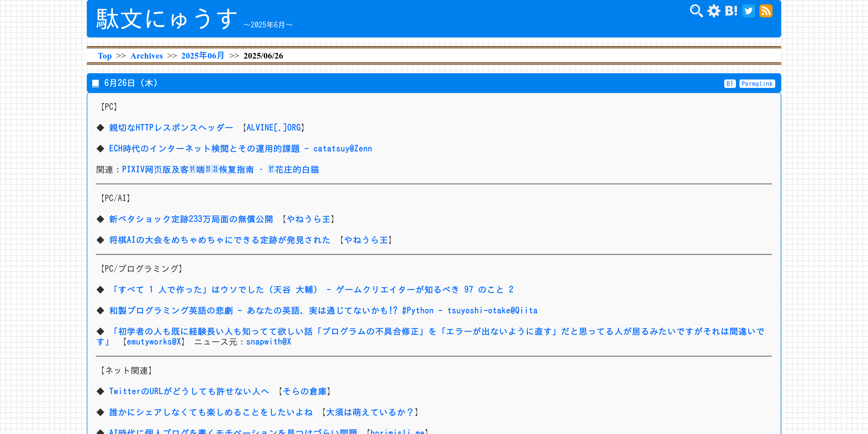Viewport: 868px width, 434px height.
Task: Open the 将棋AIの大会をめちゃめちゃにできる定跡 link
Action: [219, 240]
